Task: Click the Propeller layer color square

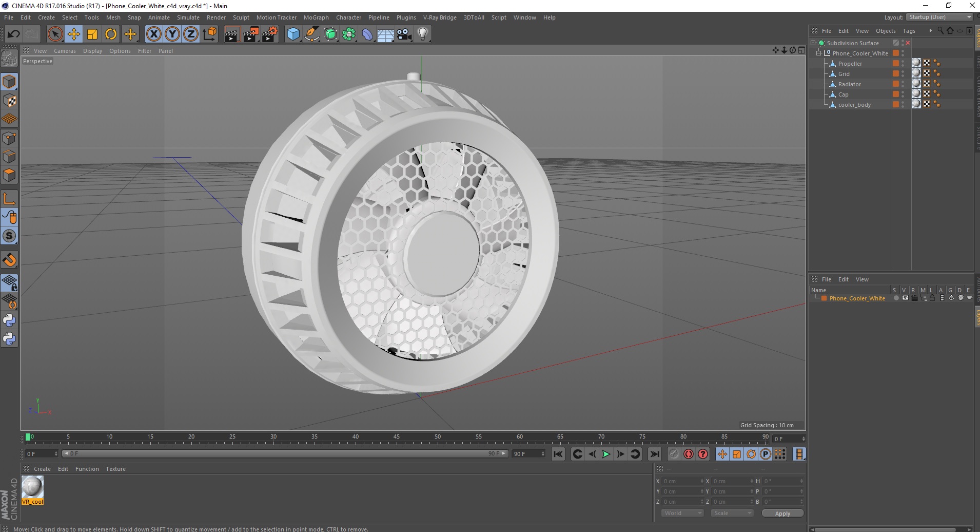Action: [x=896, y=64]
